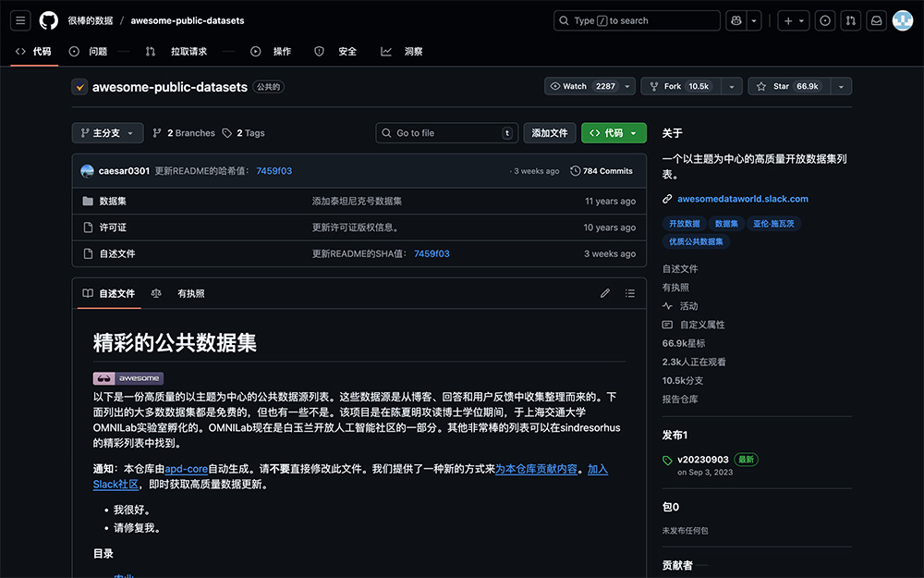Open release v20230903
Image resolution: width=924 pixels, height=578 pixels.
pos(702,460)
